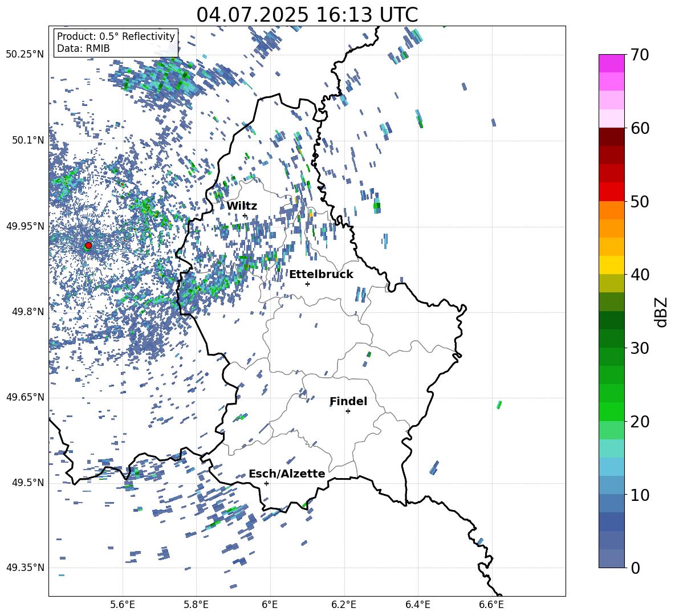Click the red radar site marker
The image size is (675, 616).
tap(88, 246)
